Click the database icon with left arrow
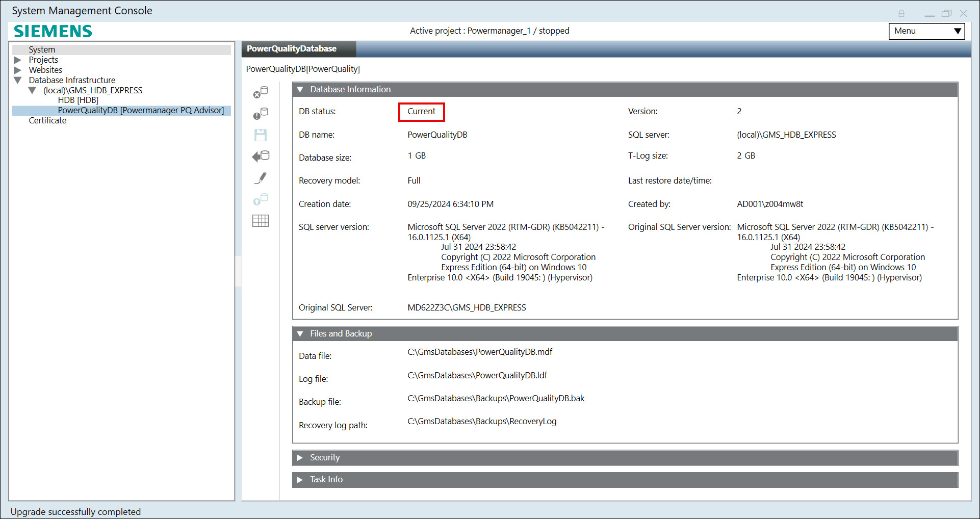The width and height of the screenshot is (980, 519). pos(261,157)
